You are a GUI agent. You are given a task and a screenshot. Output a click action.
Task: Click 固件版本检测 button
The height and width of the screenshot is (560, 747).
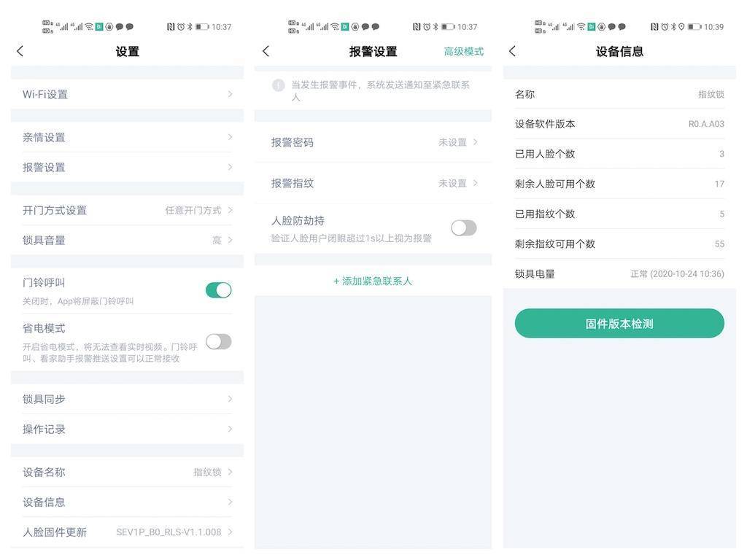pos(619,323)
